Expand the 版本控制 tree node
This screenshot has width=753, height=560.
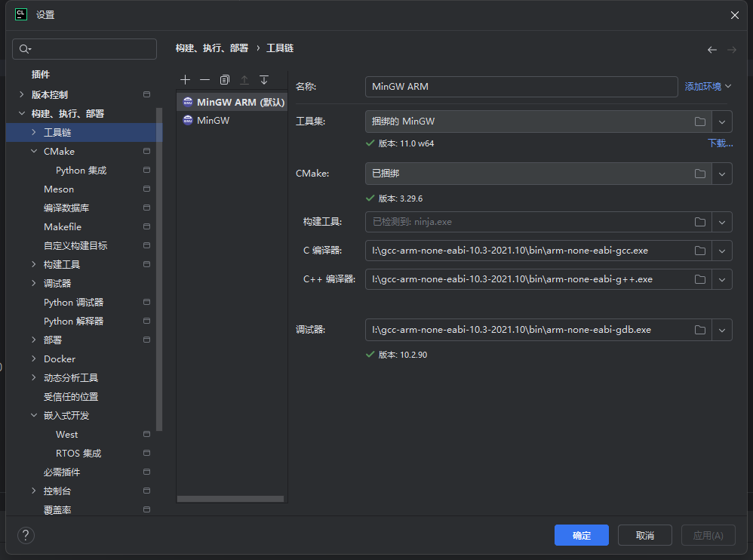tap(22, 94)
